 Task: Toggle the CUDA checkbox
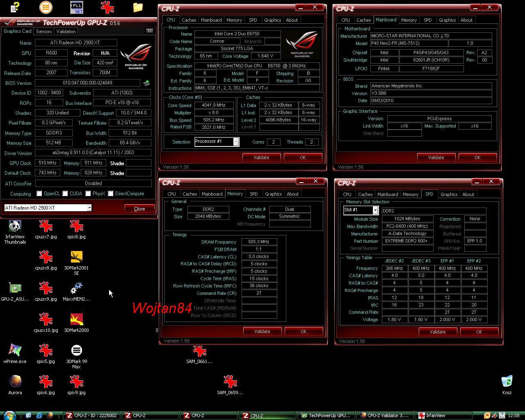pyautogui.click(x=65, y=194)
